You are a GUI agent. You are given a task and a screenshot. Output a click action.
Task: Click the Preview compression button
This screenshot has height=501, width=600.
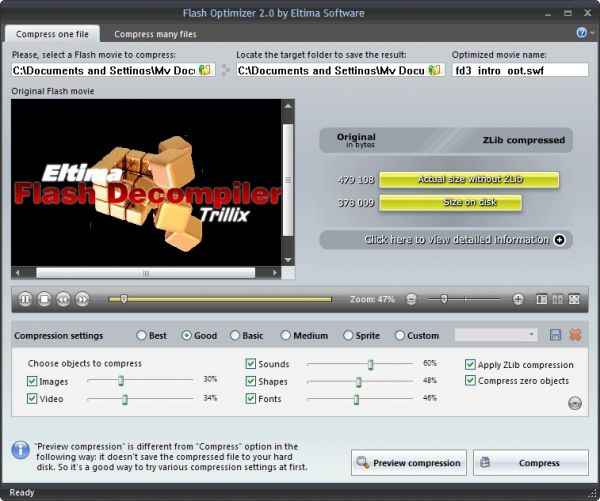[x=409, y=463]
